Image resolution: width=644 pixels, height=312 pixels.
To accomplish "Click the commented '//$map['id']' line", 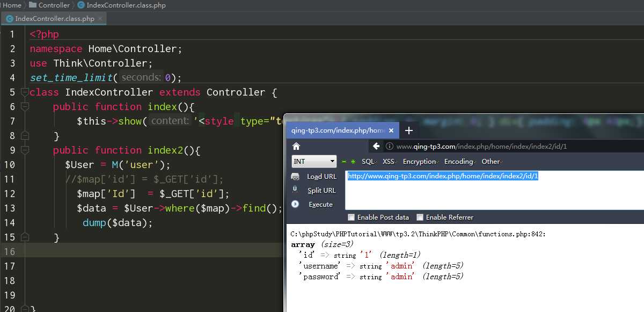I will click(x=144, y=179).
